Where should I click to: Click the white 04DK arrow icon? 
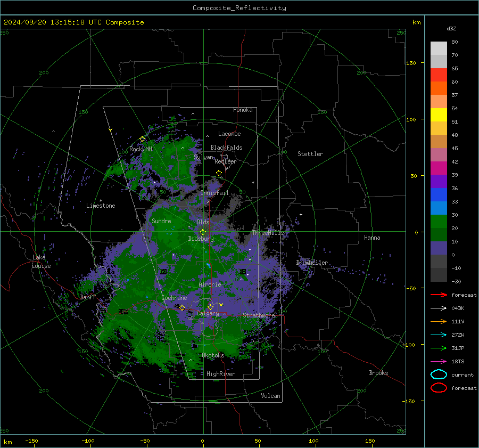click(x=439, y=308)
